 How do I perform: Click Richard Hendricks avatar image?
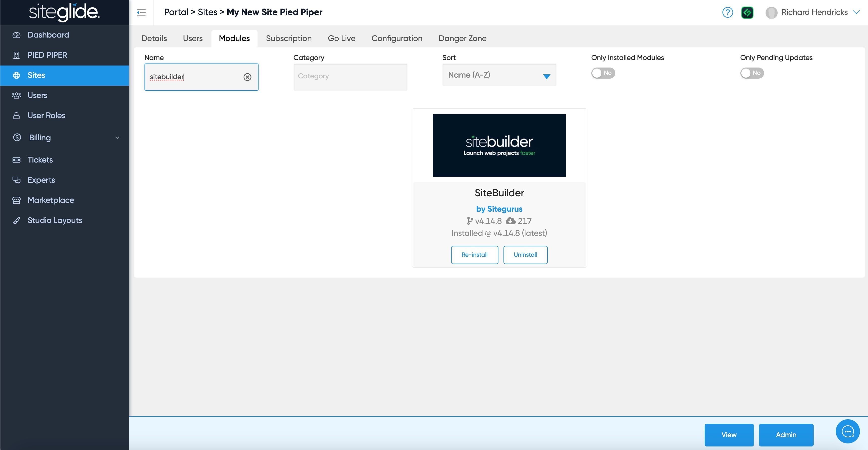point(771,13)
